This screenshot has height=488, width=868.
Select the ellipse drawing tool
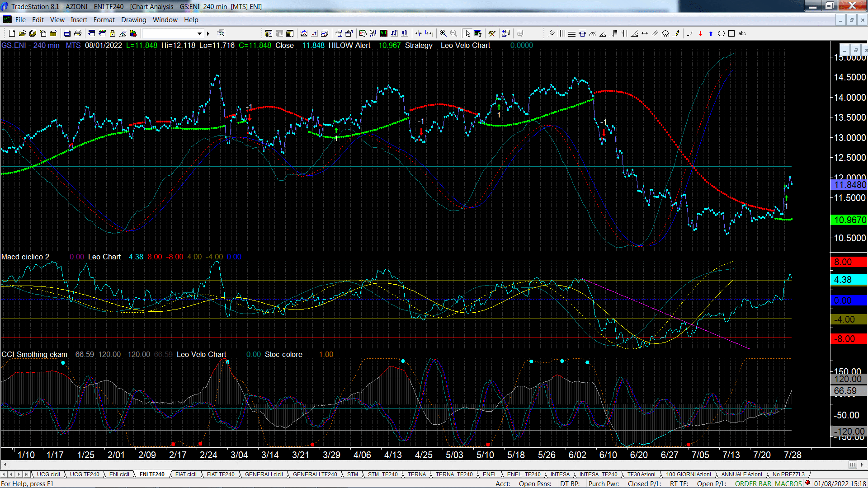(x=721, y=33)
